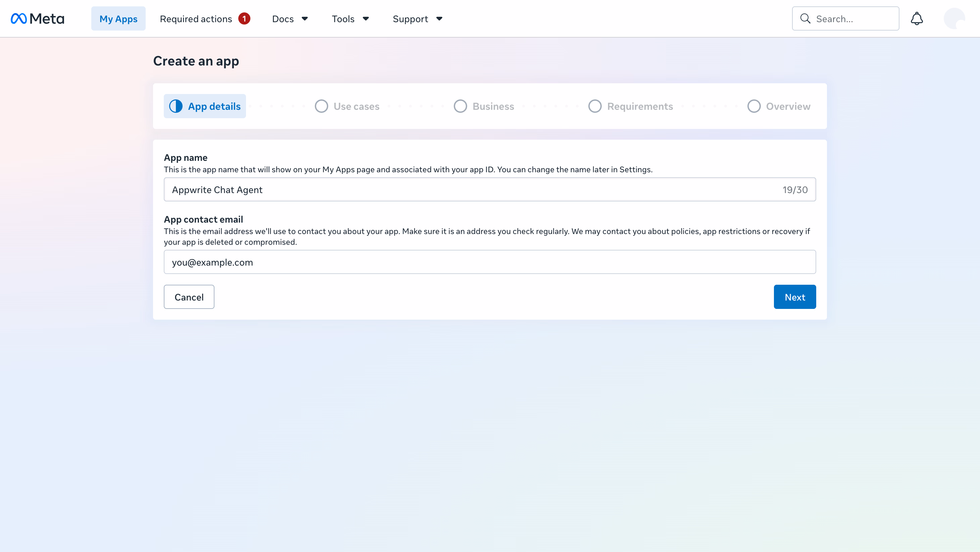Go to the Business step label

493,106
